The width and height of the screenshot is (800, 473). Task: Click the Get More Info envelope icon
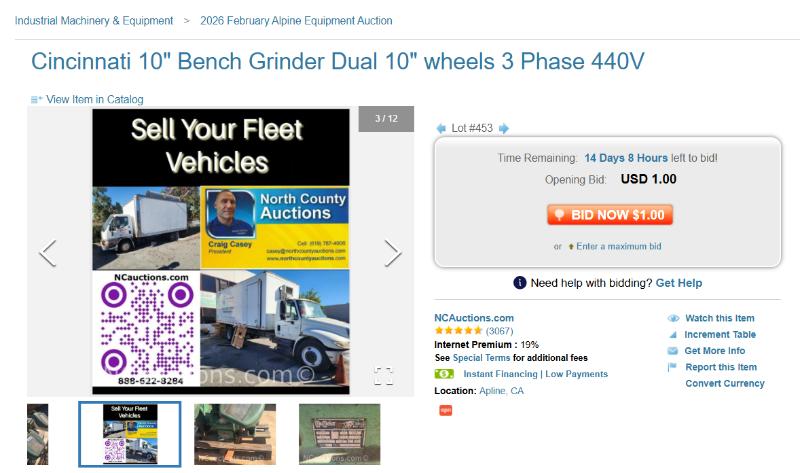[x=673, y=351]
